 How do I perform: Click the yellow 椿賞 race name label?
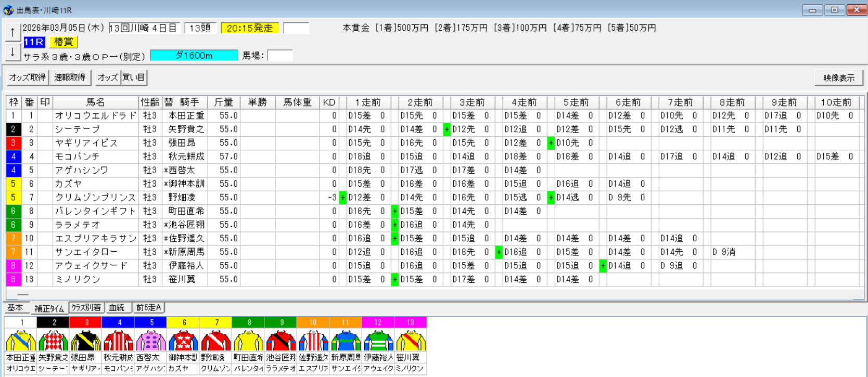point(63,42)
